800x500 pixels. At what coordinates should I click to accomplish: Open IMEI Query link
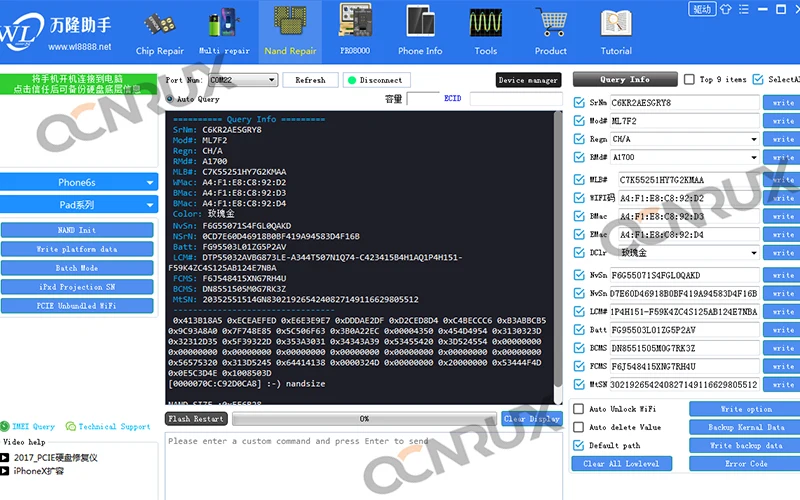[x=28, y=426]
